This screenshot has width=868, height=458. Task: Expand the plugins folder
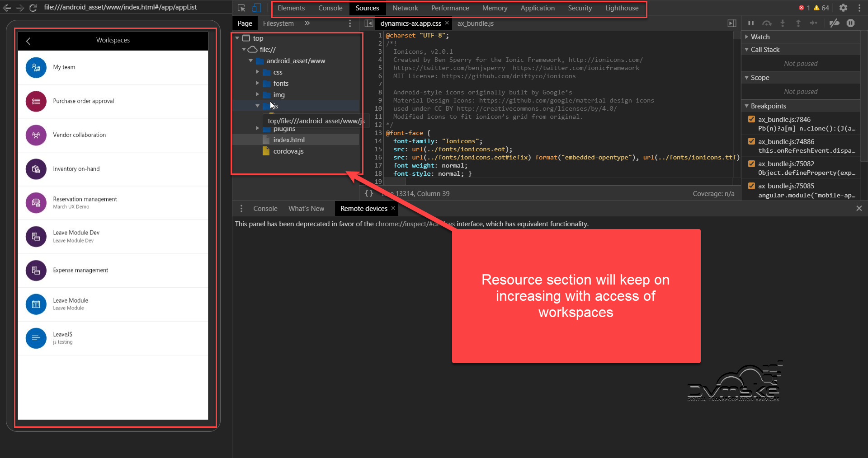click(258, 129)
